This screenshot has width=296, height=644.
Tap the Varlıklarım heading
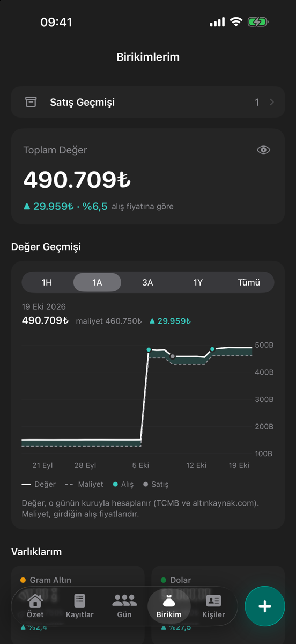click(x=36, y=552)
